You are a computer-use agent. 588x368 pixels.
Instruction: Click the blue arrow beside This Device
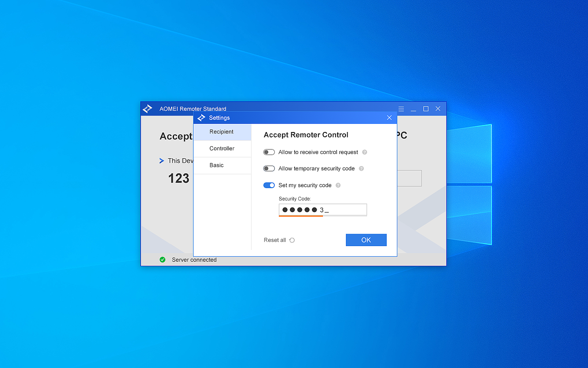(x=162, y=161)
